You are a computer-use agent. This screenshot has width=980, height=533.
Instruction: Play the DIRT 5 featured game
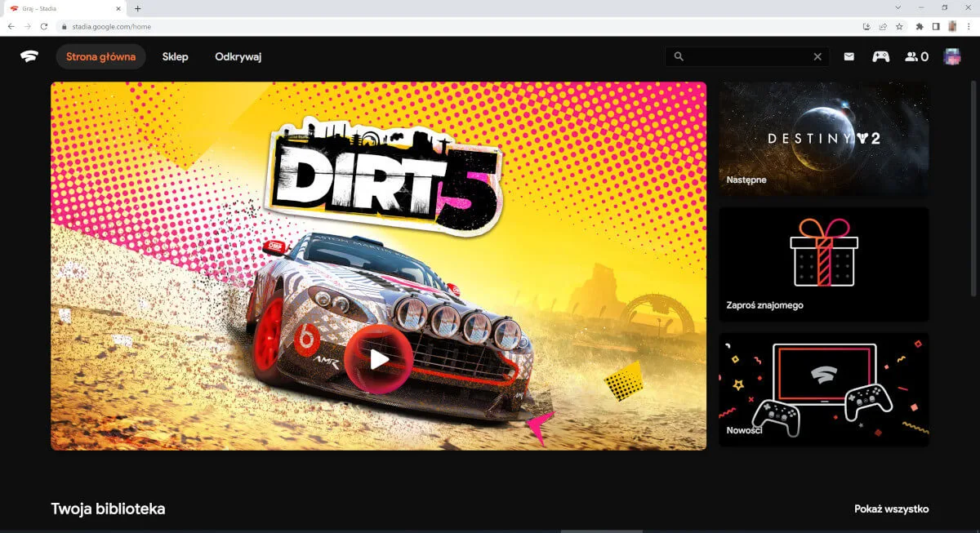pyautogui.click(x=378, y=359)
